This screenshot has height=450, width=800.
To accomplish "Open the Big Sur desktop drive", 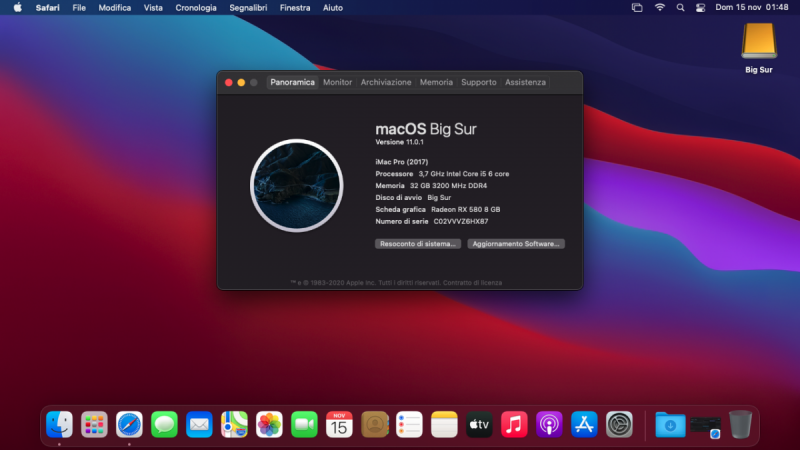I will click(758, 42).
